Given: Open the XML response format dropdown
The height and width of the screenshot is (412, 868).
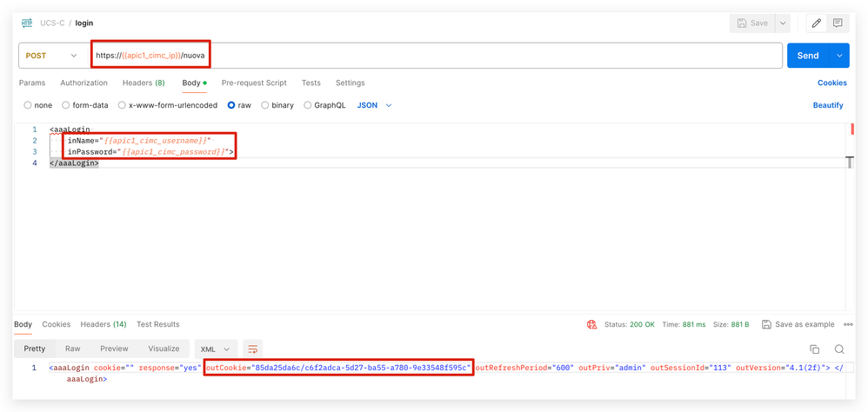Looking at the screenshot, I should pyautogui.click(x=216, y=349).
